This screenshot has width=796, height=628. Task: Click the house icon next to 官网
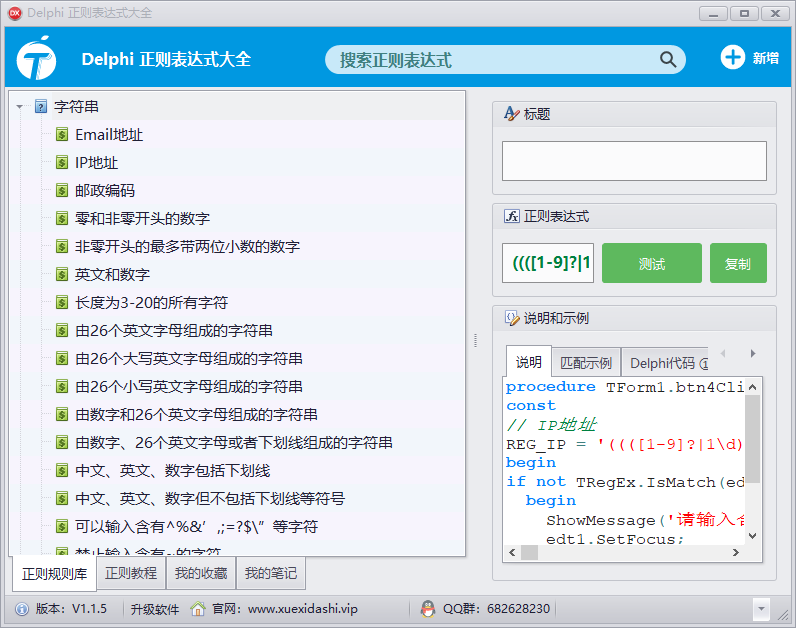(x=197, y=608)
